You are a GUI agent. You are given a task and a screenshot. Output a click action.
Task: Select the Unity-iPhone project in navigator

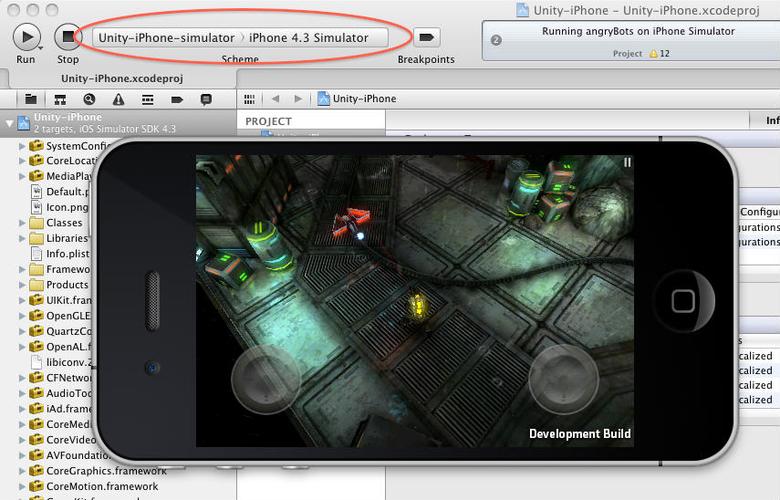[118, 123]
